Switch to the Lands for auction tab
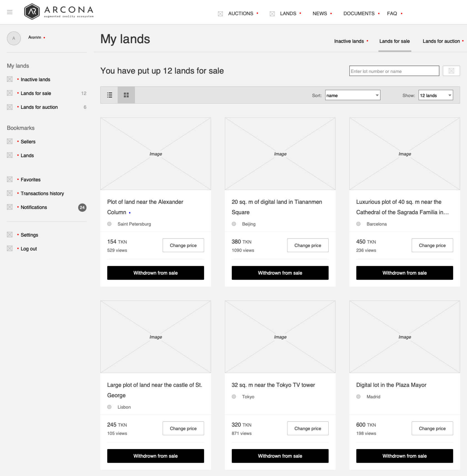 [x=441, y=41]
